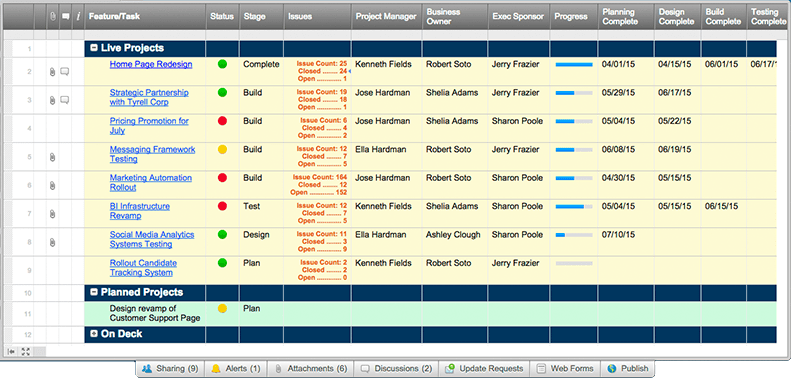Click empty progress bar for Rollout Candidate Tracking
Viewport: 791px width, 378px height.
tap(574, 263)
